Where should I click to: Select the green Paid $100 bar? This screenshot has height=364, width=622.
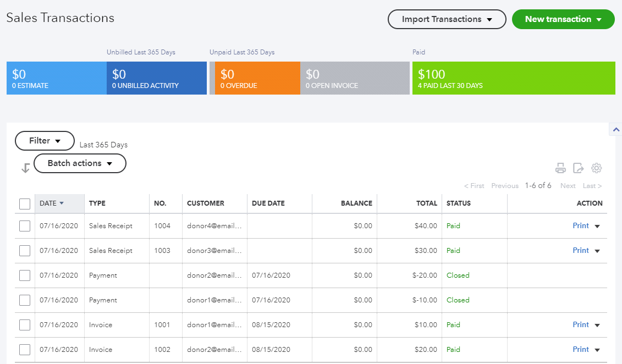point(513,78)
